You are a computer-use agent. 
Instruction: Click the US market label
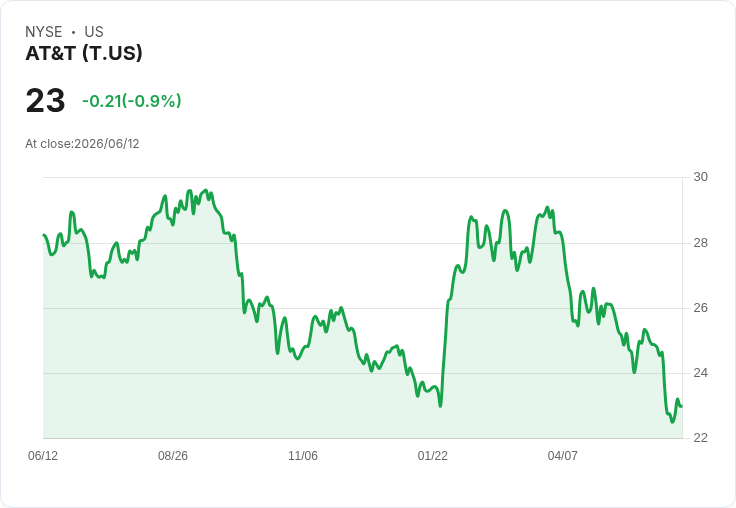[94, 32]
